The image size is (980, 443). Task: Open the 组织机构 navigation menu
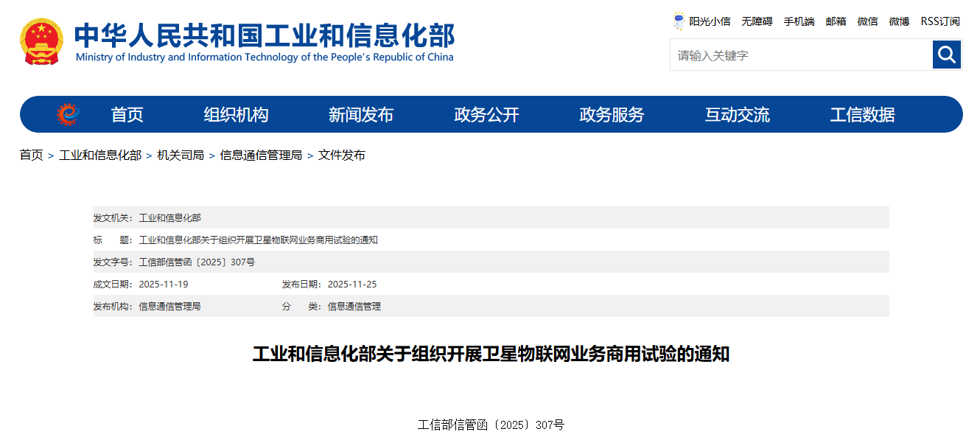pyautogui.click(x=235, y=114)
